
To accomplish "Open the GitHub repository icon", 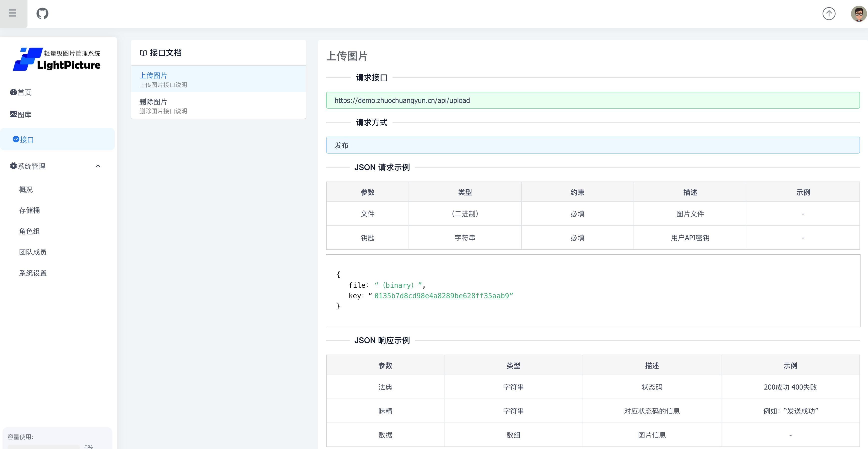I will click(x=42, y=13).
